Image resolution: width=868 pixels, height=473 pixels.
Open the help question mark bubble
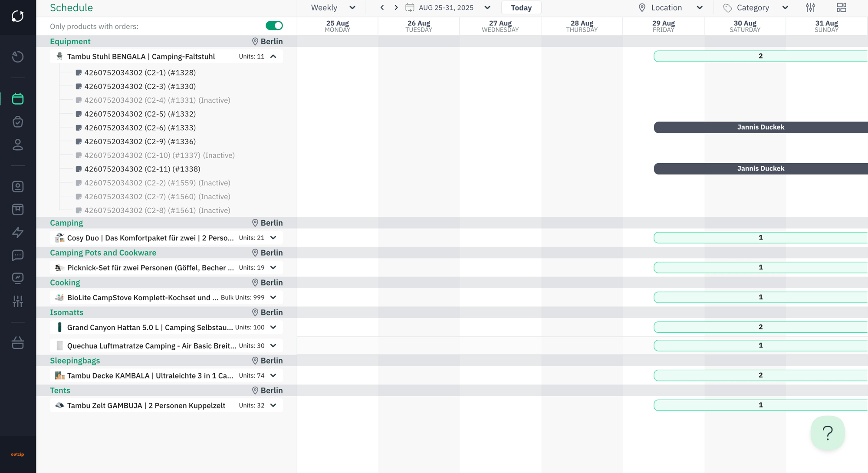click(827, 433)
